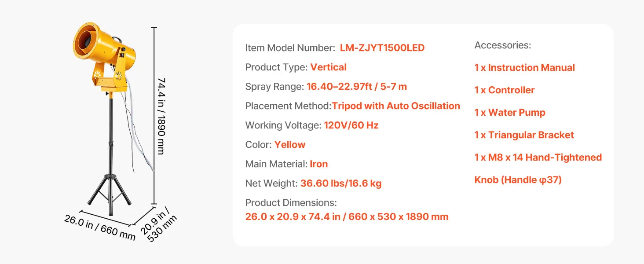
Task: Click the model number LM-ZJYT1500LED
Action: [382, 48]
